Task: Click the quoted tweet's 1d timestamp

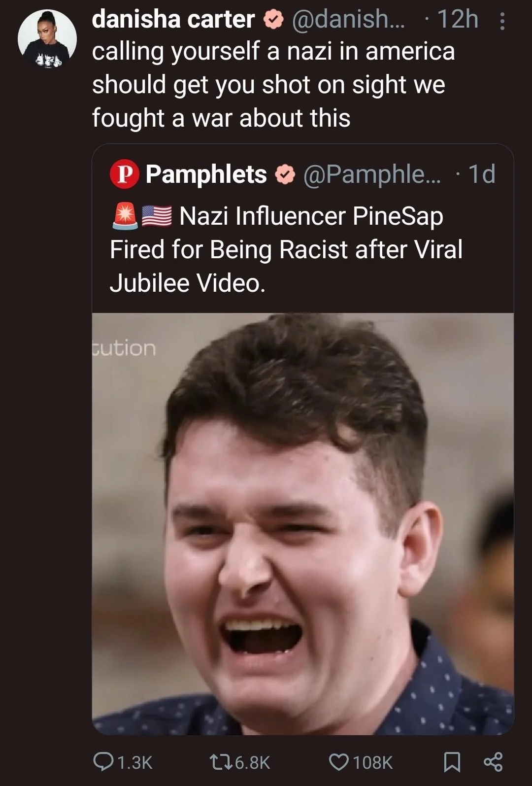Action: (x=481, y=174)
